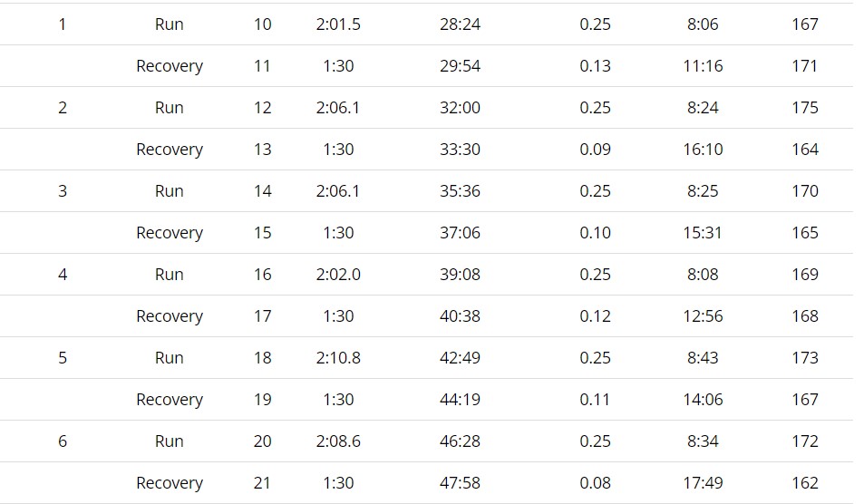The height and width of the screenshot is (504, 864).
Task: Select cumulative time 28:24
Action: pyautogui.click(x=460, y=24)
